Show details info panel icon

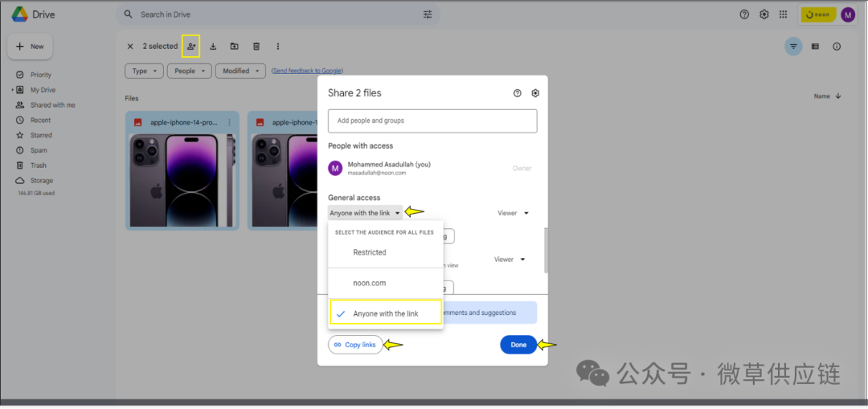pos(837,47)
